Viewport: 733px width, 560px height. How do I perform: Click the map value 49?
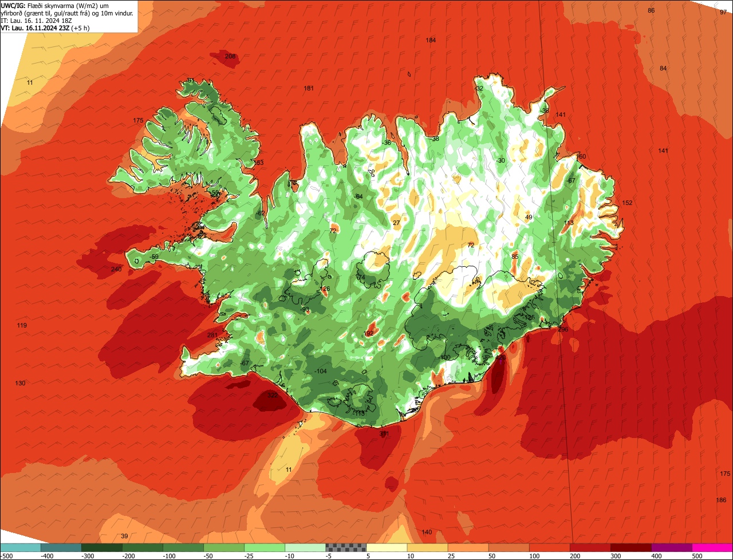click(x=529, y=217)
